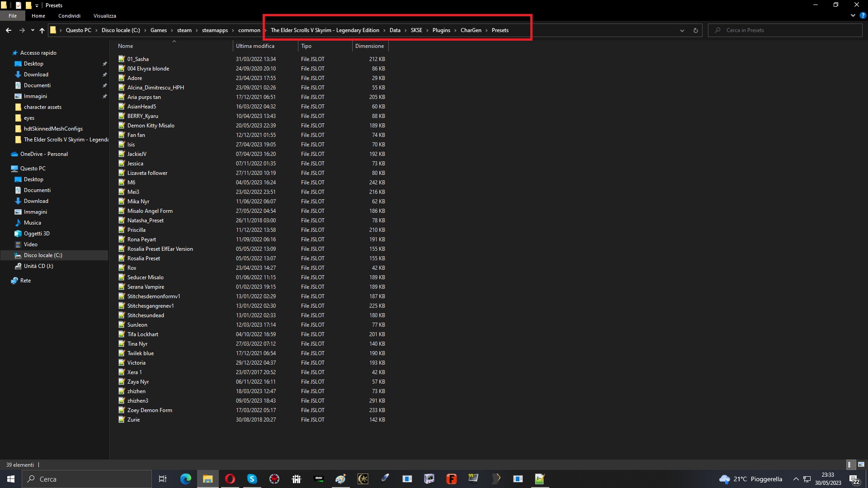Screen dimensions: 868x488
Task: Click Disco locale (C:) in the breadcrumb
Action: pos(121,30)
